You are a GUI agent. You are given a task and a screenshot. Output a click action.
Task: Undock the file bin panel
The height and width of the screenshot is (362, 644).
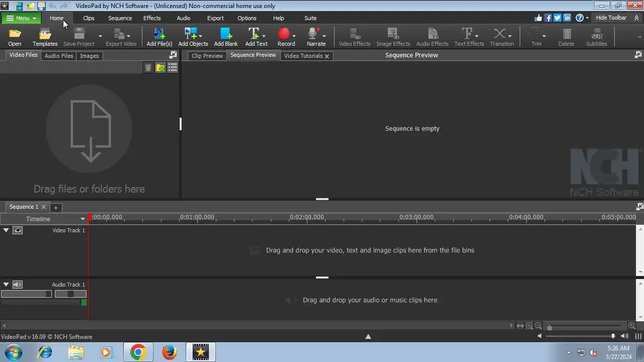tap(173, 54)
